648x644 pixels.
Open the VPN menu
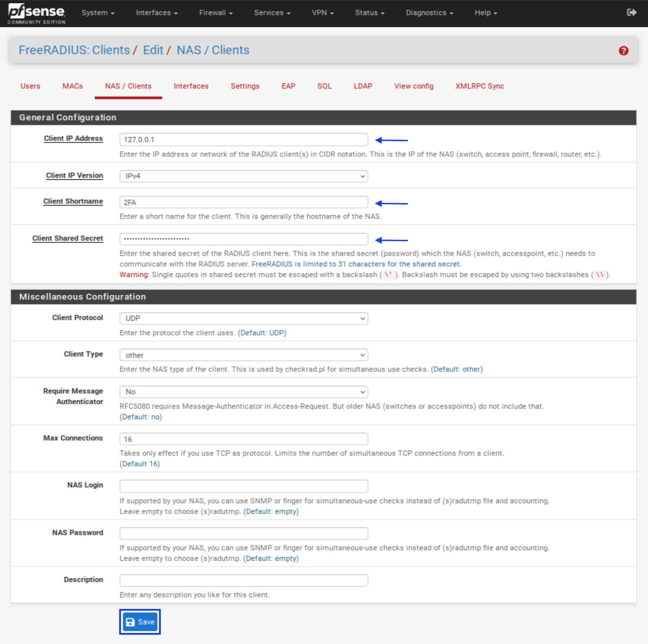pyautogui.click(x=323, y=13)
